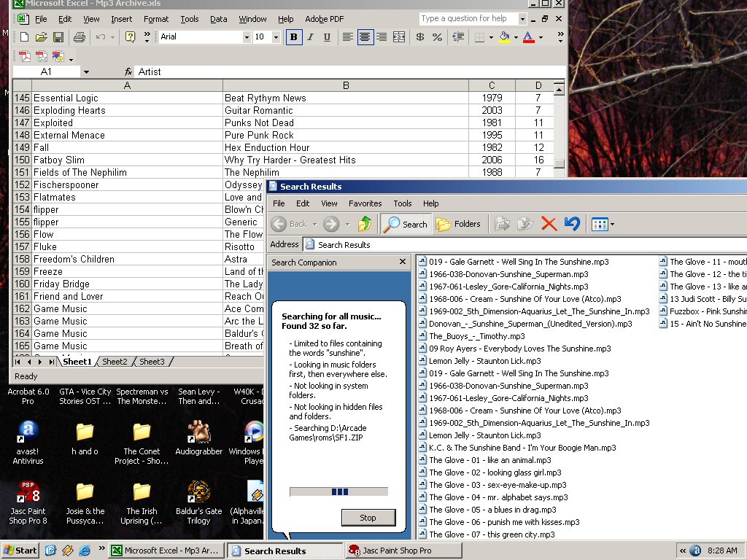Open the font size dropdown
747x560 pixels.
tap(275, 37)
